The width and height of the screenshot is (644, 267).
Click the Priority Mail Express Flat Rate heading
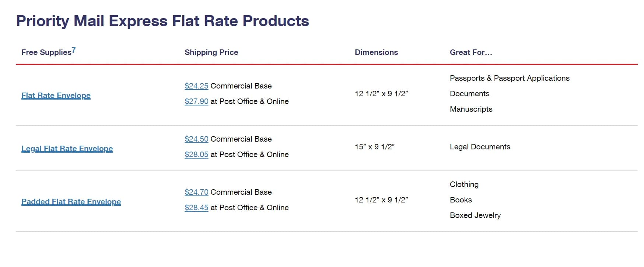click(x=162, y=21)
